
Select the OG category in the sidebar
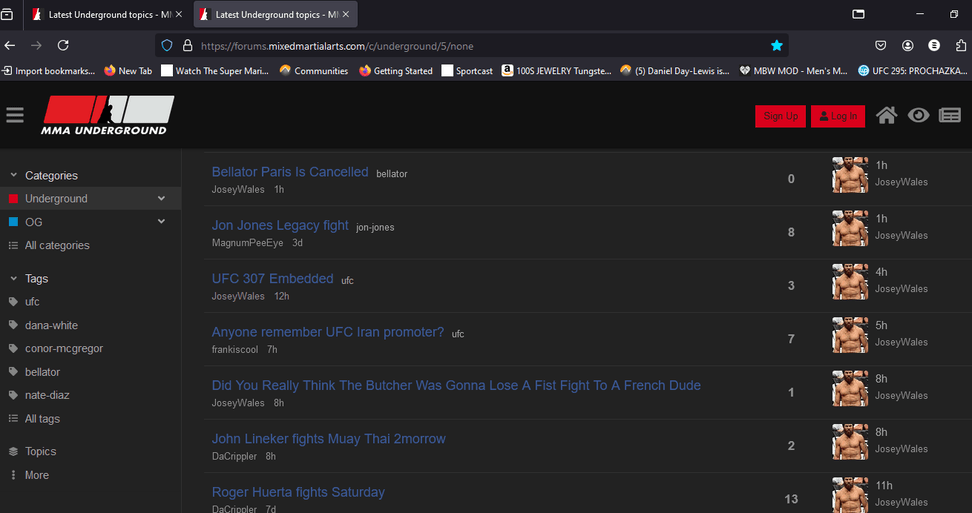(x=33, y=222)
